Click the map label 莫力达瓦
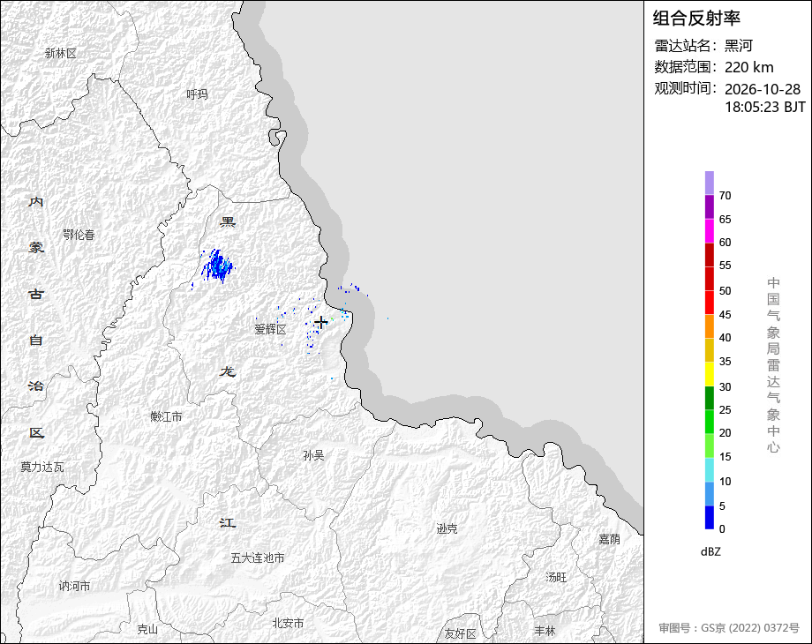Image resolution: width=812 pixels, height=644 pixels. (42, 467)
